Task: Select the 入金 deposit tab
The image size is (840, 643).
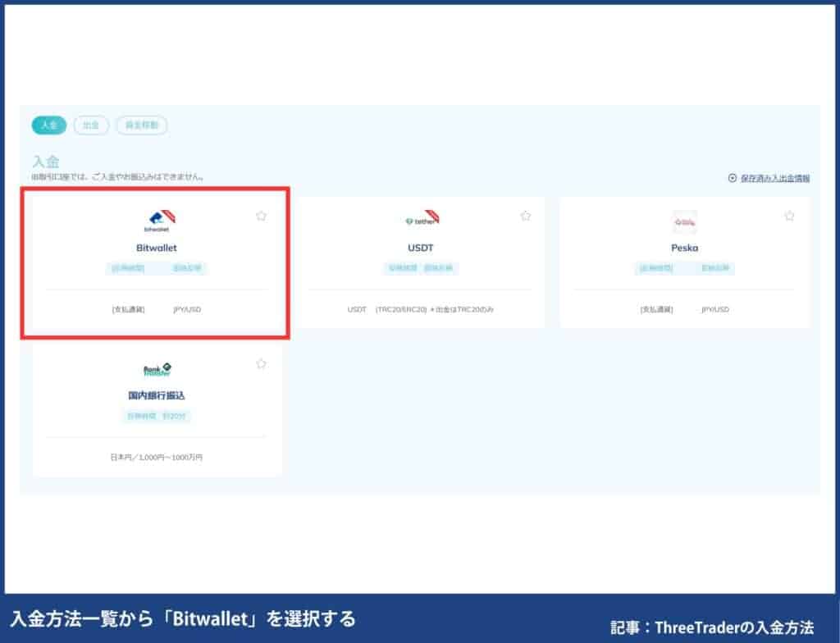Action: pos(48,125)
